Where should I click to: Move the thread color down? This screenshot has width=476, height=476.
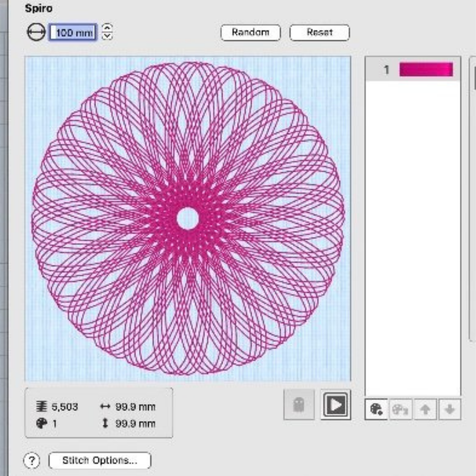pos(450,409)
